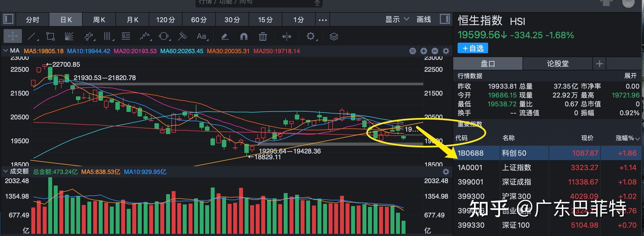Open MA indicator settings gear
Screen dimensions: 644x236
446,51
